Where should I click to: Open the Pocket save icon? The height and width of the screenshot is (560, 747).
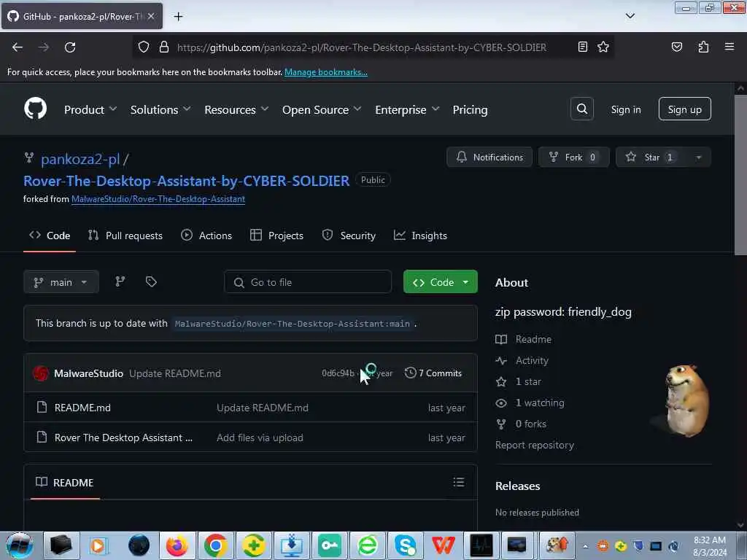coord(676,47)
